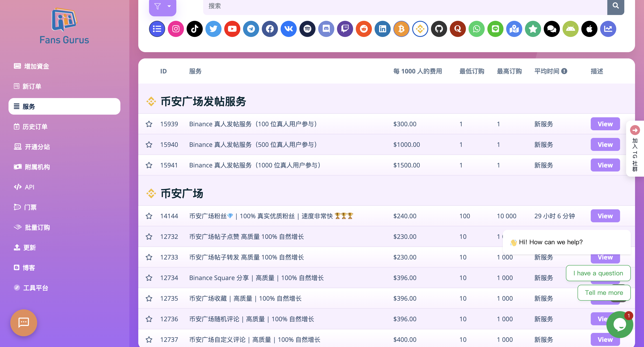Screen dimensions: 644x347
Task: Select the Binance category icon
Action: [420, 29]
